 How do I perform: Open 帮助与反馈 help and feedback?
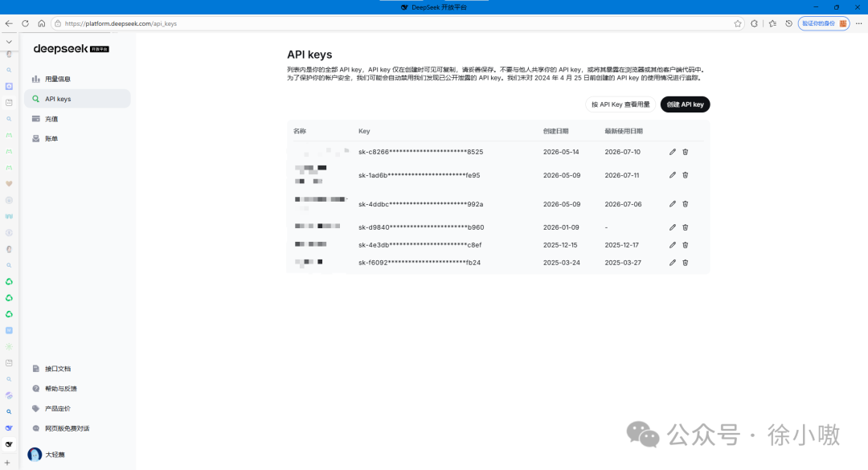pyautogui.click(x=77, y=389)
